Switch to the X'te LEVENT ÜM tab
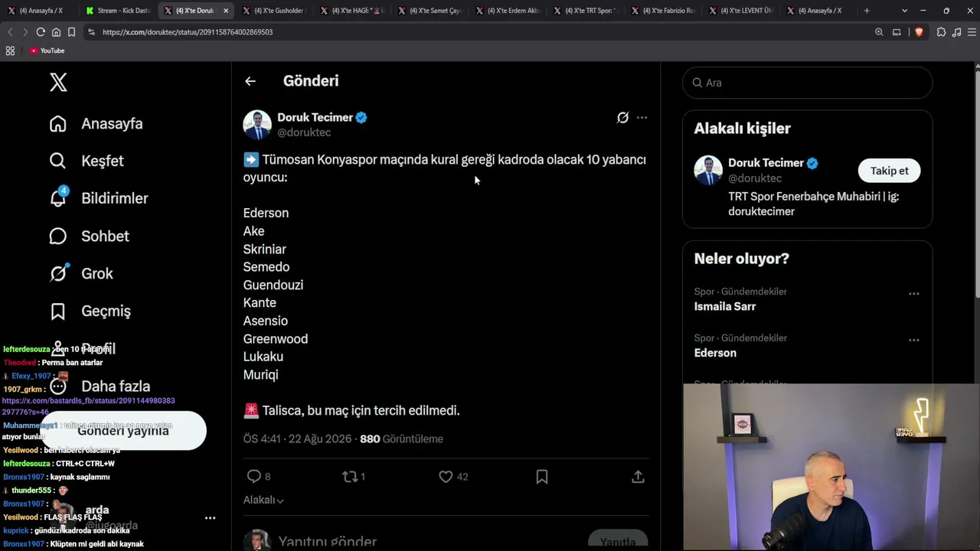 [x=741, y=11]
